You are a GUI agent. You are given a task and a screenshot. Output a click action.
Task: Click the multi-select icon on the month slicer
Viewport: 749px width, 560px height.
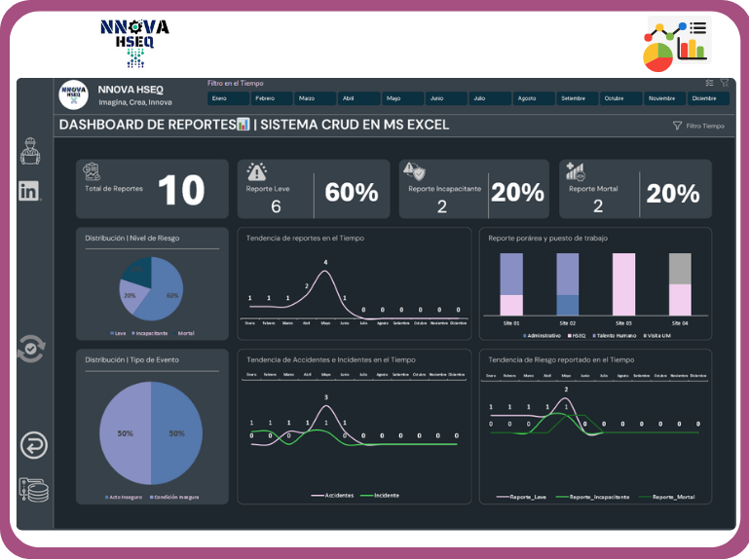(x=709, y=83)
